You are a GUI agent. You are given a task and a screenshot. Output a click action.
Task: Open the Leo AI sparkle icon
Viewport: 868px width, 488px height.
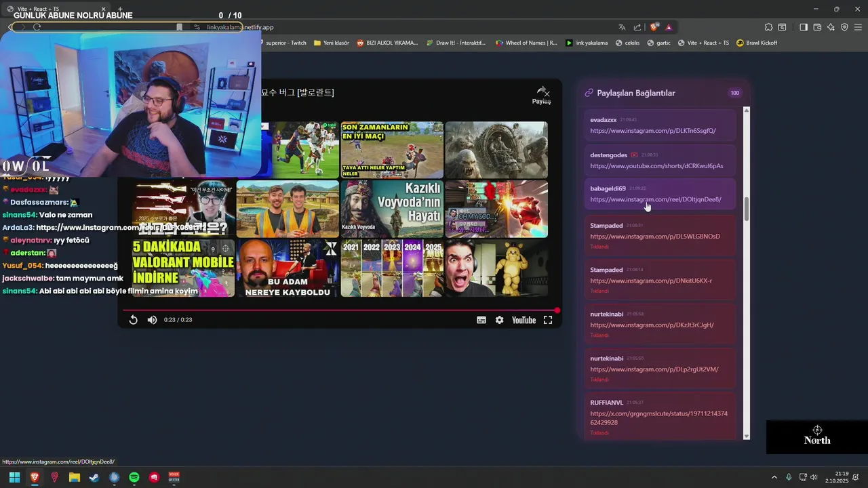(x=831, y=27)
